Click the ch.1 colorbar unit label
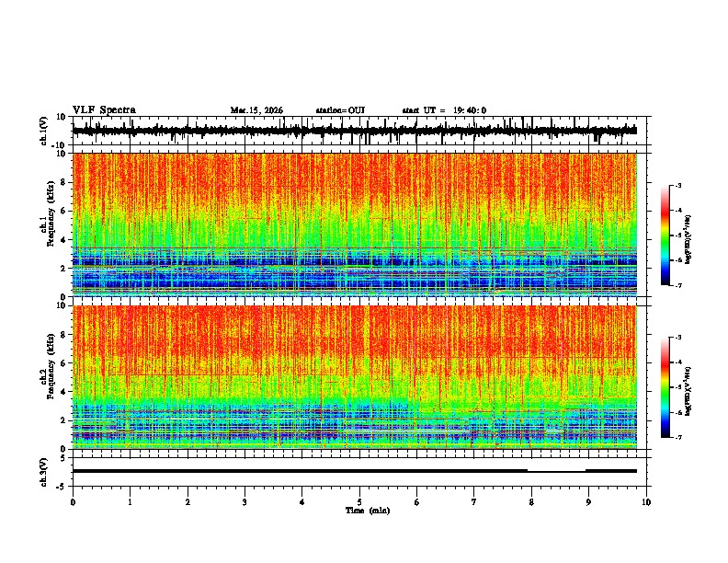The image size is (728, 563). pyautogui.click(x=688, y=239)
